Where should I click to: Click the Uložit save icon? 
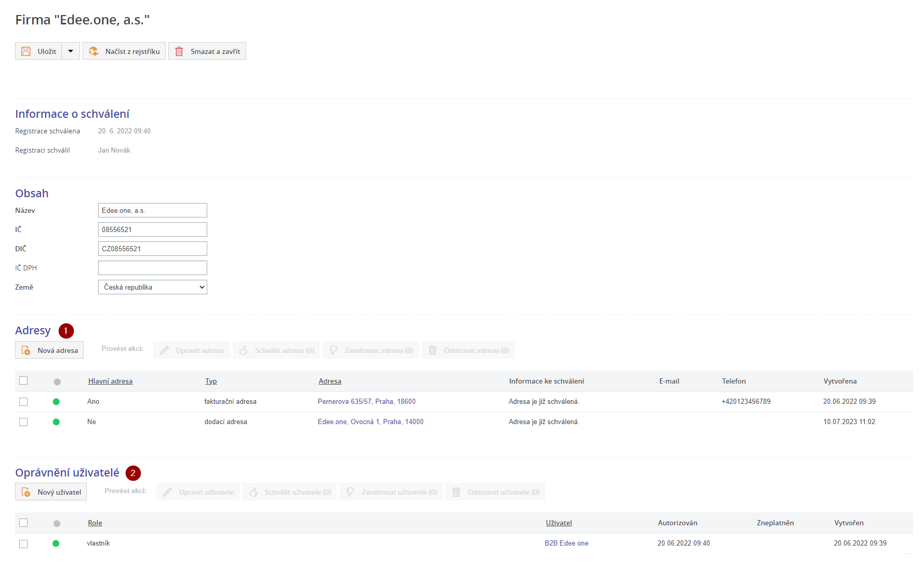pos(26,51)
